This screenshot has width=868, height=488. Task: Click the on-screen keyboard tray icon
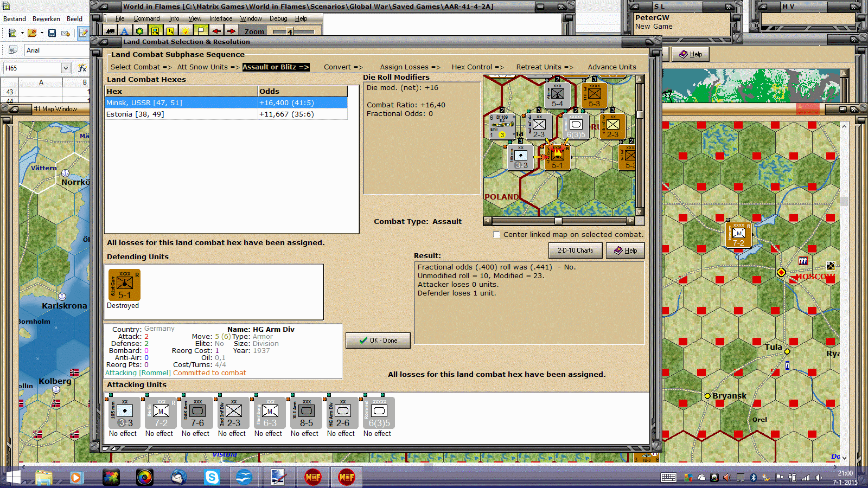[x=668, y=478]
